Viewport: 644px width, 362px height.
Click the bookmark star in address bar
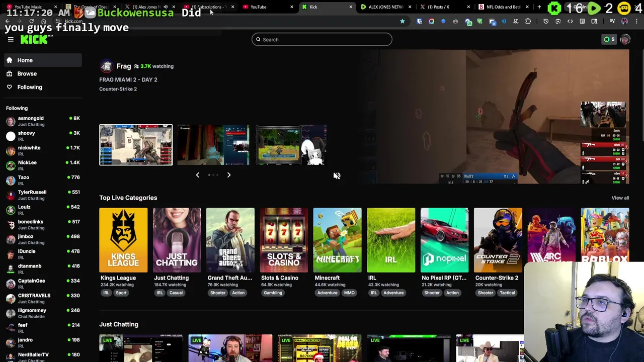coord(403,21)
